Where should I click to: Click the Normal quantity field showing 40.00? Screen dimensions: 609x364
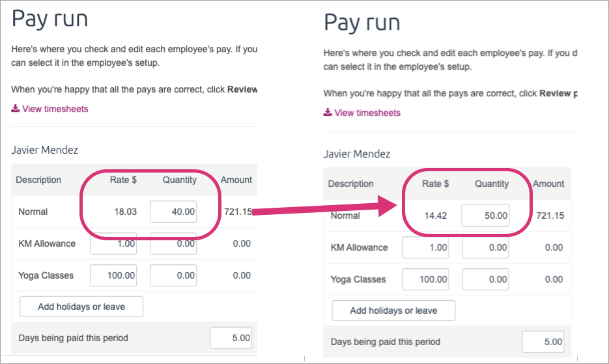click(x=173, y=212)
